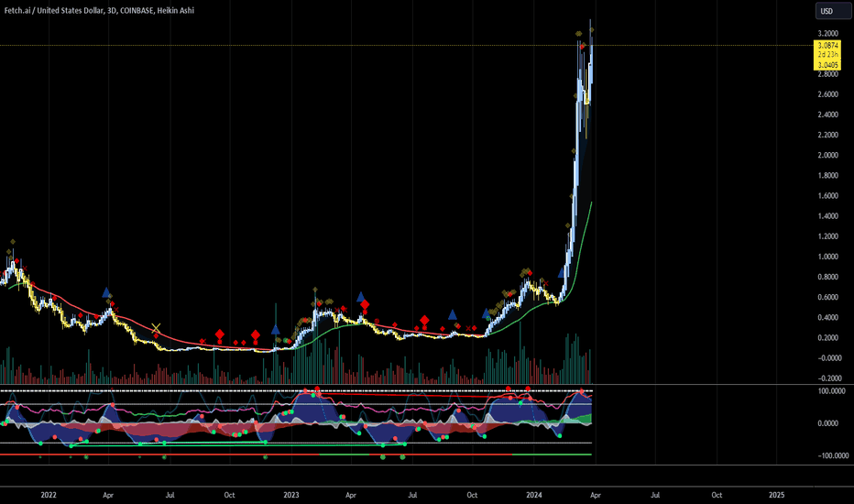Select the 3.0405 yellow price label
854x504 pixels.
[x=827, y=65]
